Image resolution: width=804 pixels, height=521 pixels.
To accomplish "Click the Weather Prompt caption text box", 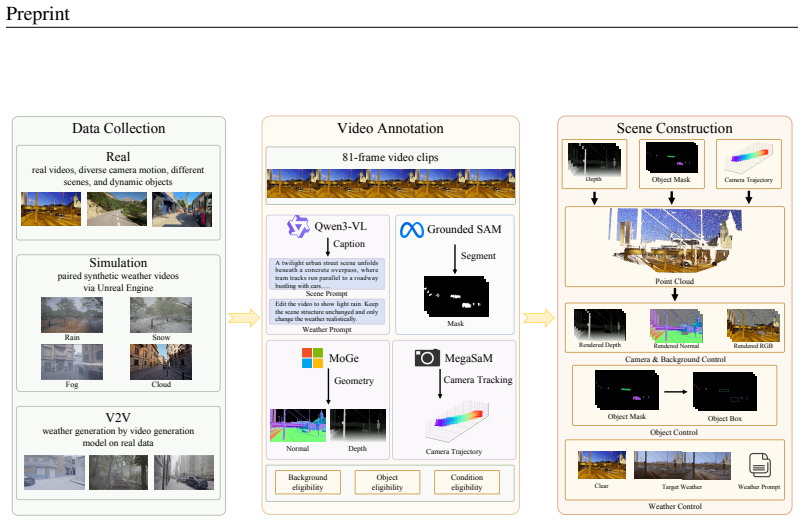I will click(327, 311).
